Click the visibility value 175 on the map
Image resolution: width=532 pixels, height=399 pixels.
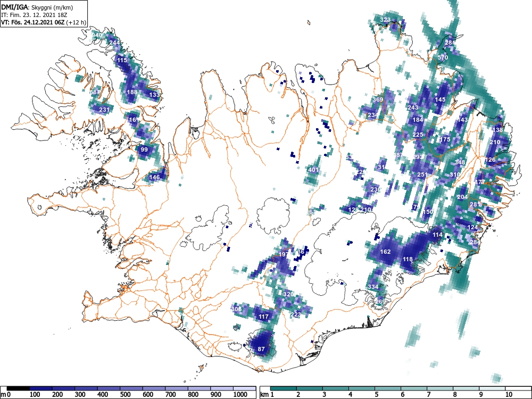[445, 139]
